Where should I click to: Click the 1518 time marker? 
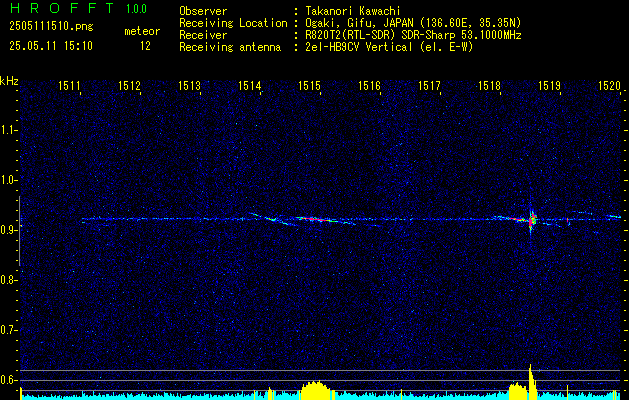pos(489,85)
